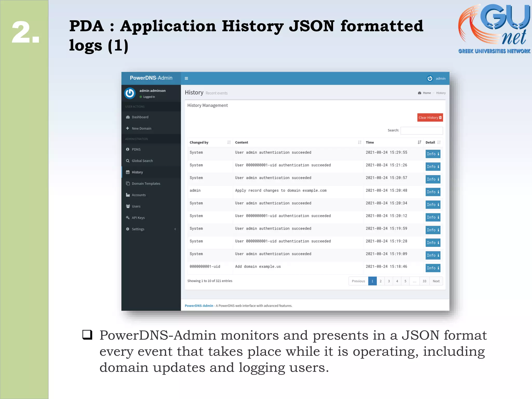The width and height of the screenshot is (532, 399).
Task: Go to page 5 in pagination
Action: [x=405, y=281]
